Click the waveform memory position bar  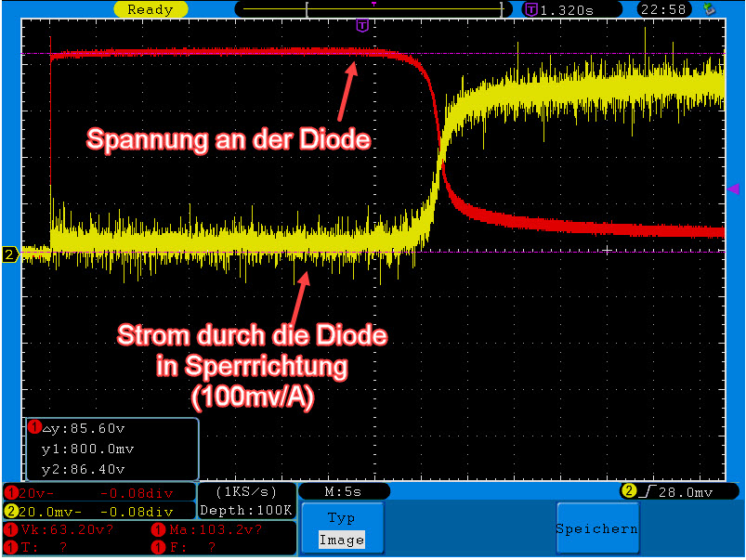click(373, 9)
